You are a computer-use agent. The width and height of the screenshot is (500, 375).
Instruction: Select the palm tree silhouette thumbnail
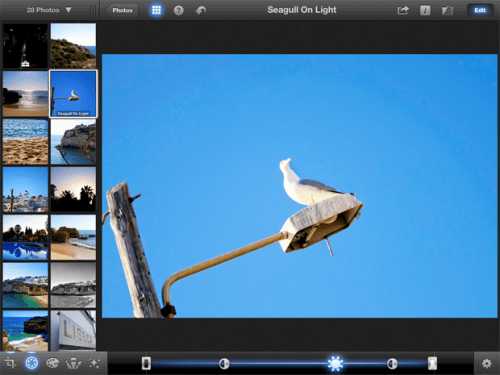[x=73, y=190]
